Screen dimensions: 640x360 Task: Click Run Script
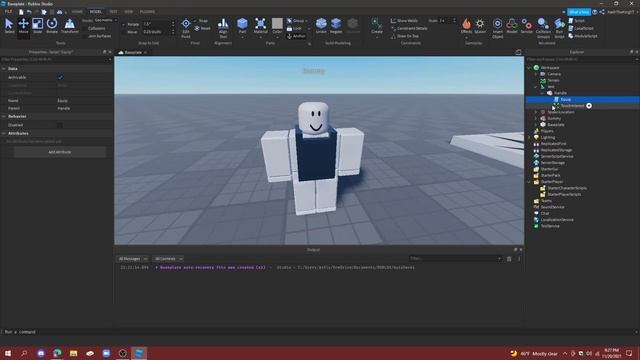(x=559, y=28)
